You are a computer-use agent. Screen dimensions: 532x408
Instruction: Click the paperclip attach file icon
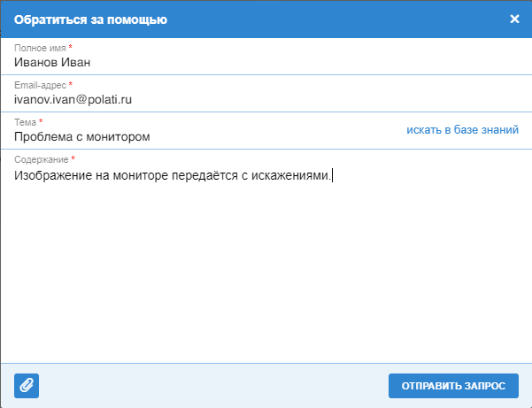pyautogui.click(x=27, y=386)
